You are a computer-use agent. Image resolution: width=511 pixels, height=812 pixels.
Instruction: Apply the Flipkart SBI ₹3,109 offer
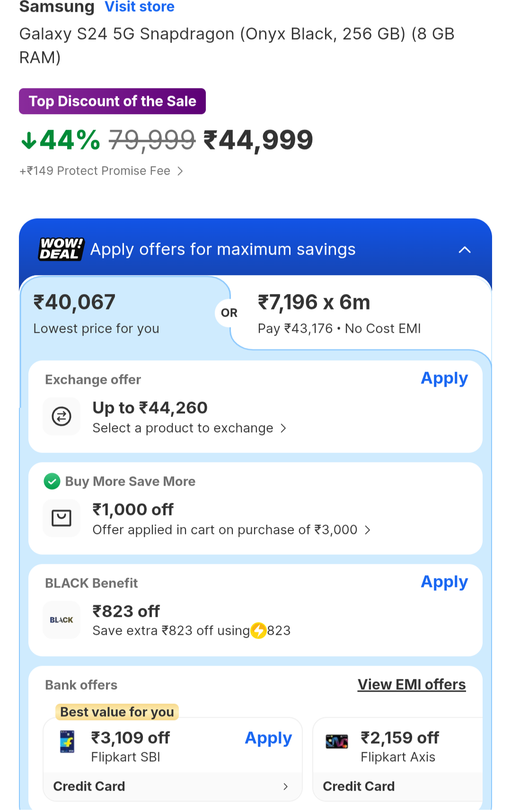tap(268, 738)
